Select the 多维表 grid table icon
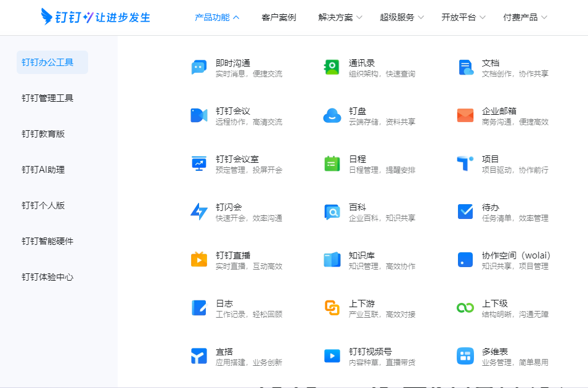This screenshot has width=588, height=388. [465, 356]
